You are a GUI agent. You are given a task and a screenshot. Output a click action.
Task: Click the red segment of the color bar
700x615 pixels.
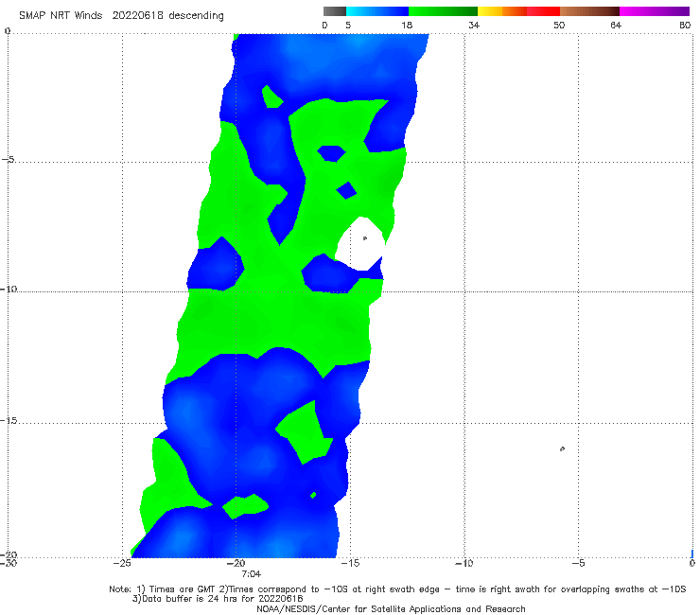[543, 11]
